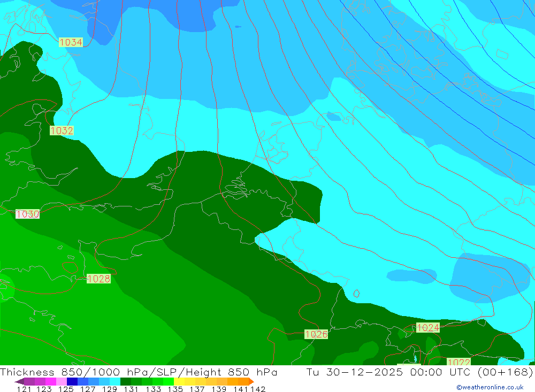Click the legend value 141

[x=241, y=389]
